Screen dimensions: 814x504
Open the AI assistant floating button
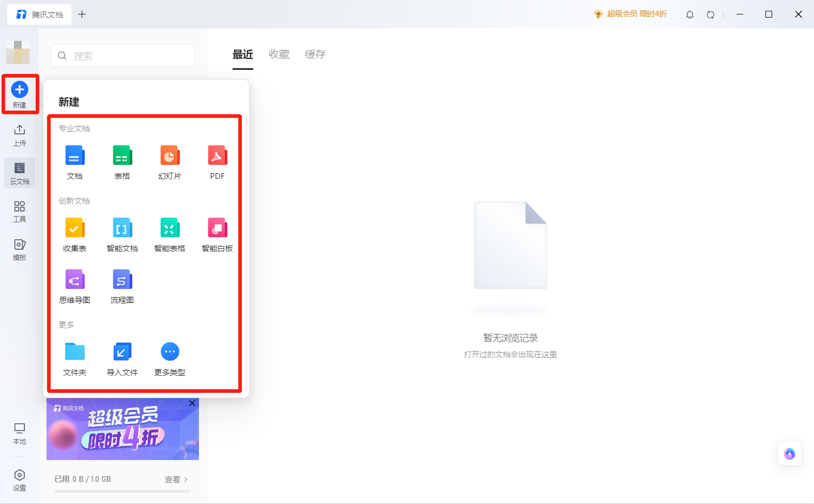click(790, 454)
